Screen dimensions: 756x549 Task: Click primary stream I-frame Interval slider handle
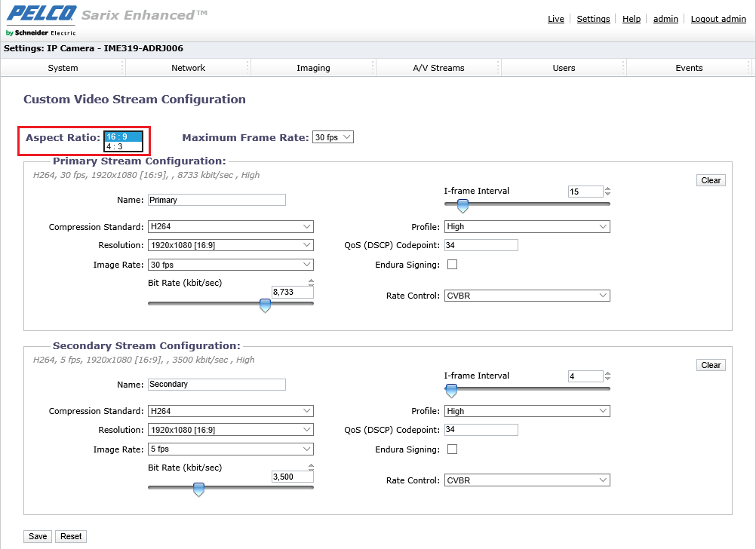pos(463,206)
